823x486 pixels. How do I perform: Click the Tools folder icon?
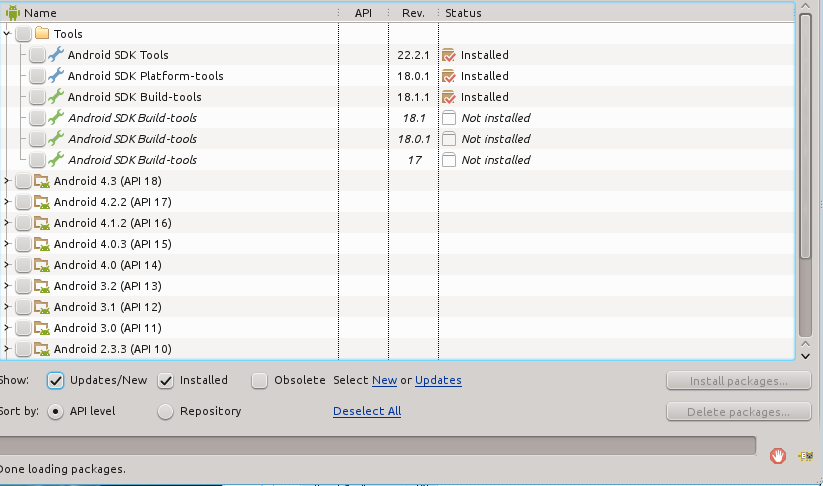pyautogui.click(x=42, y=34)
